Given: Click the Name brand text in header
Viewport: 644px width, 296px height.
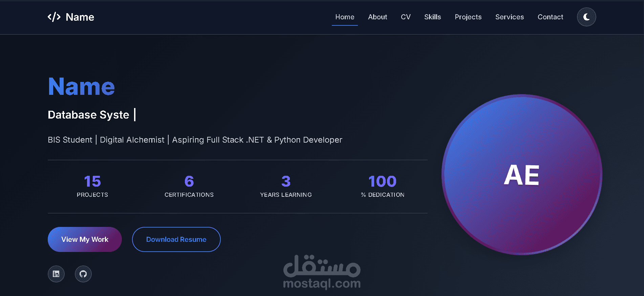Looking at the screenshot, I should point(80,17).
